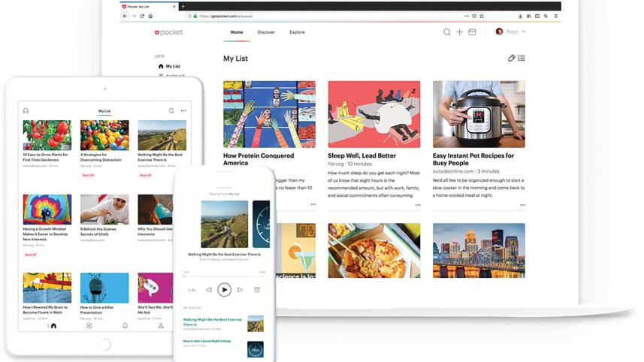Tap the headphones listen icon on tablet
The width and height of the screenshot is (644, 362).
tap(26, 110)
